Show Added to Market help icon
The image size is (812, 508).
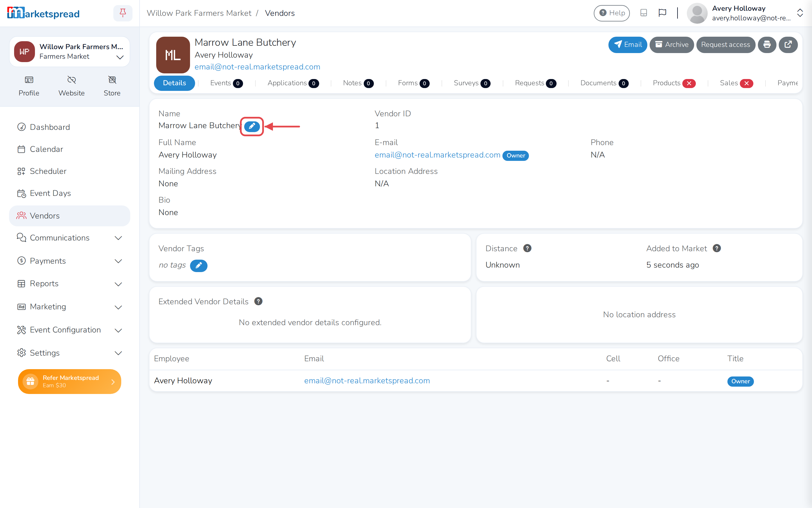click(x=717, y=248)
